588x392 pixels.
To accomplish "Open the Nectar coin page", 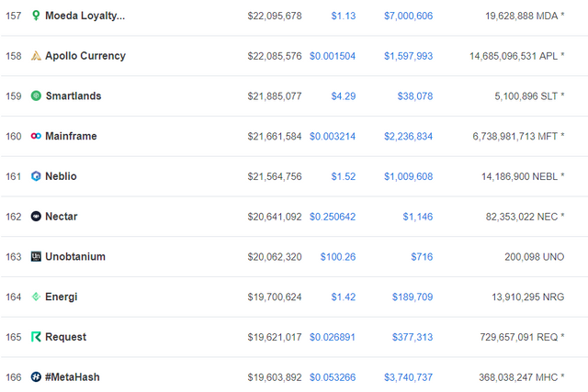I will (62, 217).
